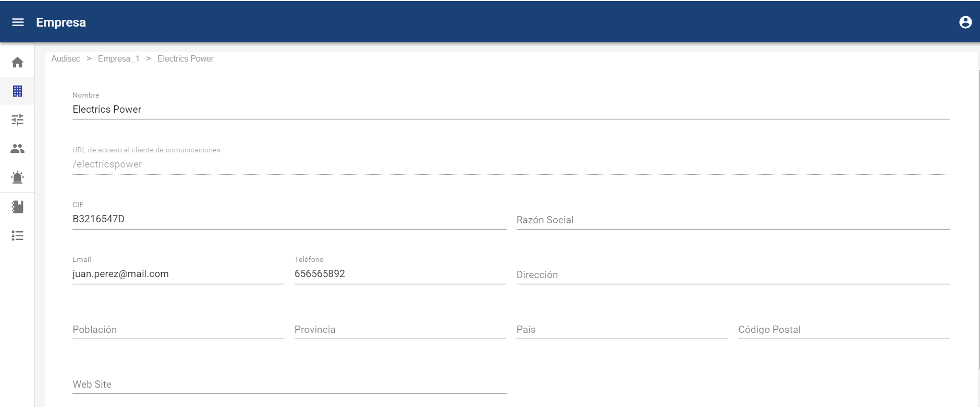Viewport: 980px width, 407px height.
Task: Open the hamburger navigation menu
Action: coord(18,22)
